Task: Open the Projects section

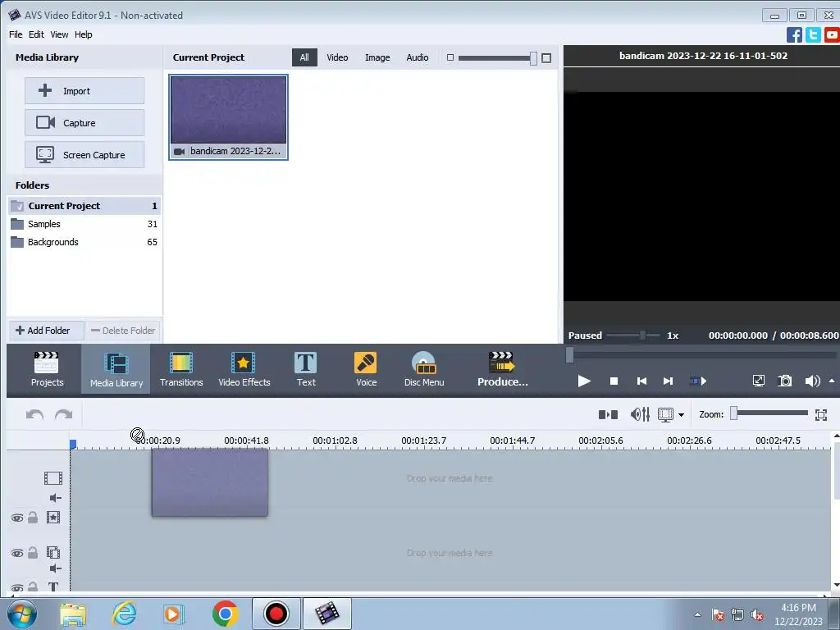Action: point(47,369)
